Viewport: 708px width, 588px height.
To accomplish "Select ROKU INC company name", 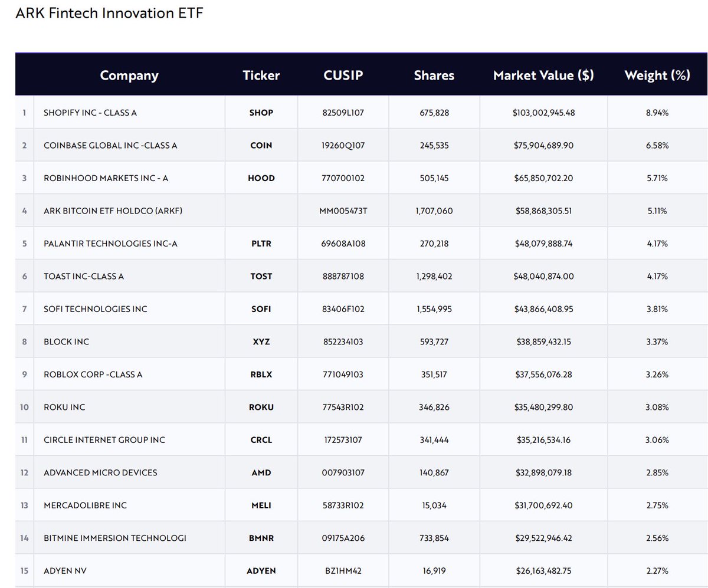I will point(64,407).
